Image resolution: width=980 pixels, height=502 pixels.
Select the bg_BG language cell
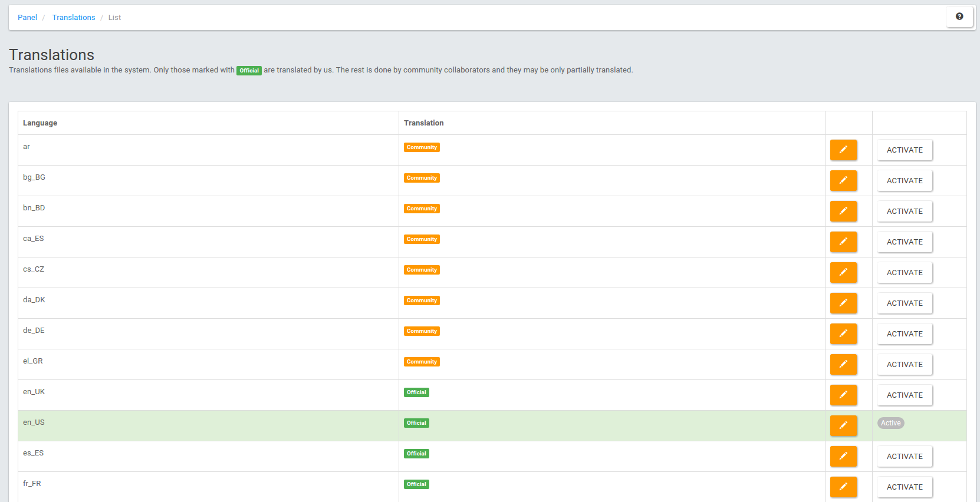click(x=208, y=180)
